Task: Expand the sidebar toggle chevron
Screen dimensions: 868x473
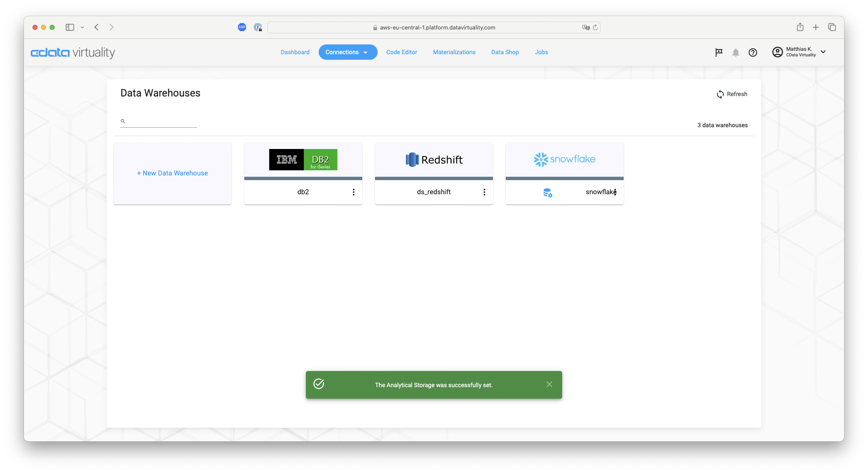Action: pos(82,27)
